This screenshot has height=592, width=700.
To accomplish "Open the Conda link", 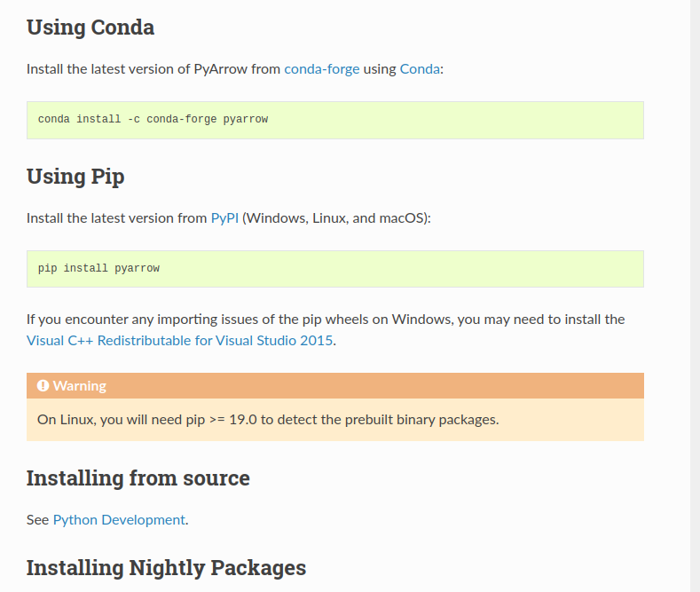I will 420,69.
